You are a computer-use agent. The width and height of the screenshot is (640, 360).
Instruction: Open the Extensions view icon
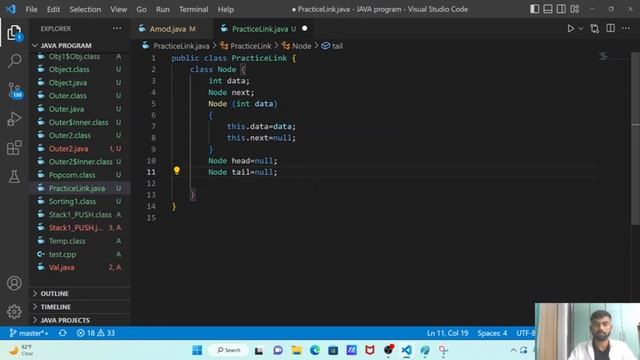click(x=14, y=147)
